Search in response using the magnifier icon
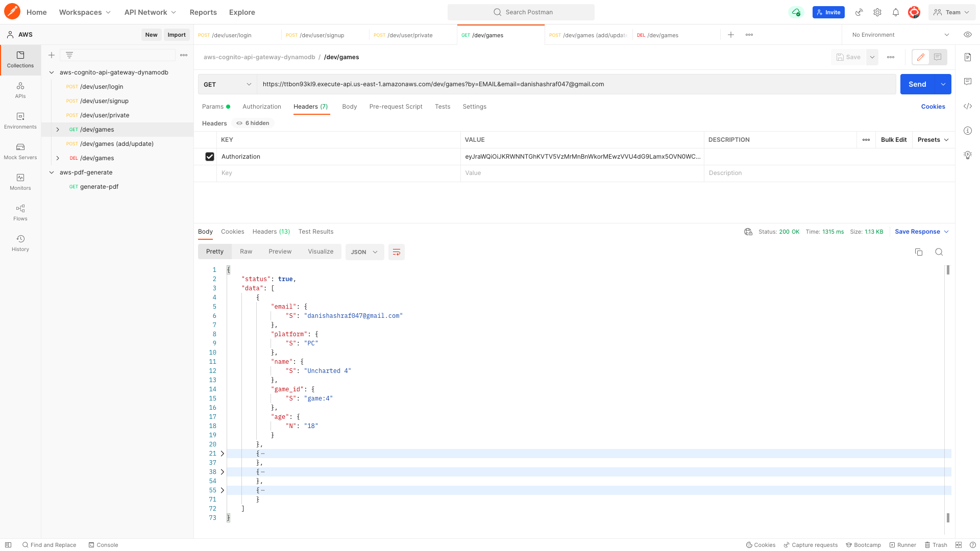Image resolution: width=980 pixels, height=551 pixels. point(939,252)
